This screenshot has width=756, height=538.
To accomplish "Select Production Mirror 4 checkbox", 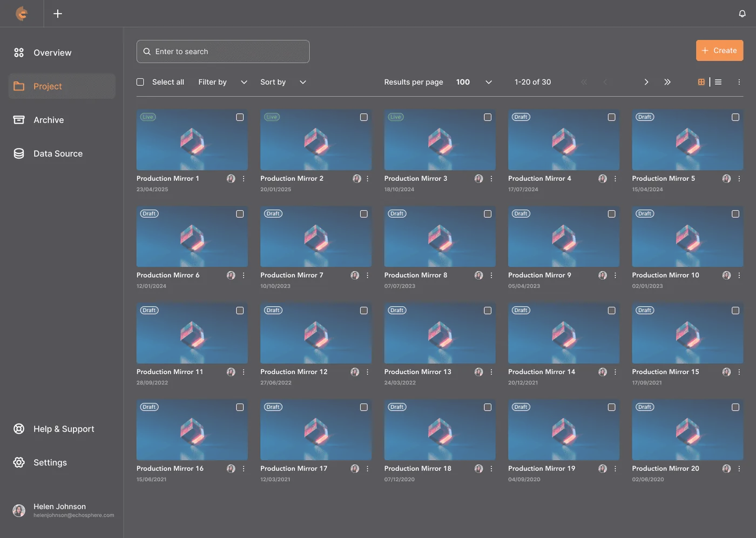I will (x=612, y=117).
